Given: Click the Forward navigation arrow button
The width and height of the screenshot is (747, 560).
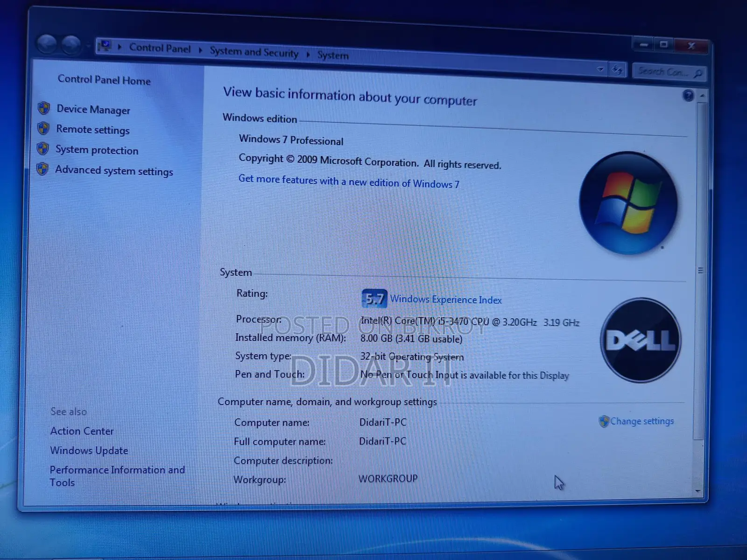Looking at the screenshot, I should (x=71, y=45).
